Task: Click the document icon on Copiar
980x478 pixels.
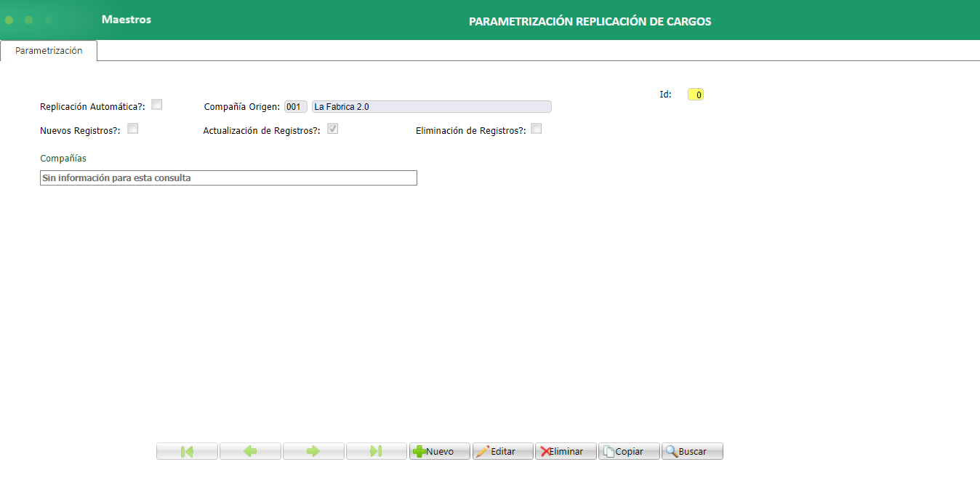Action: (x=609, y=451)
